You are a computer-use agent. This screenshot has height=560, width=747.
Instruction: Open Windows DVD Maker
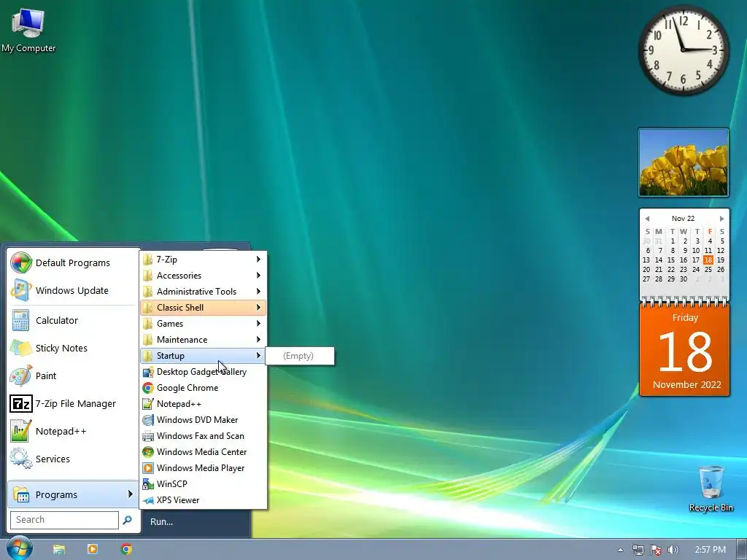(203, 420)
